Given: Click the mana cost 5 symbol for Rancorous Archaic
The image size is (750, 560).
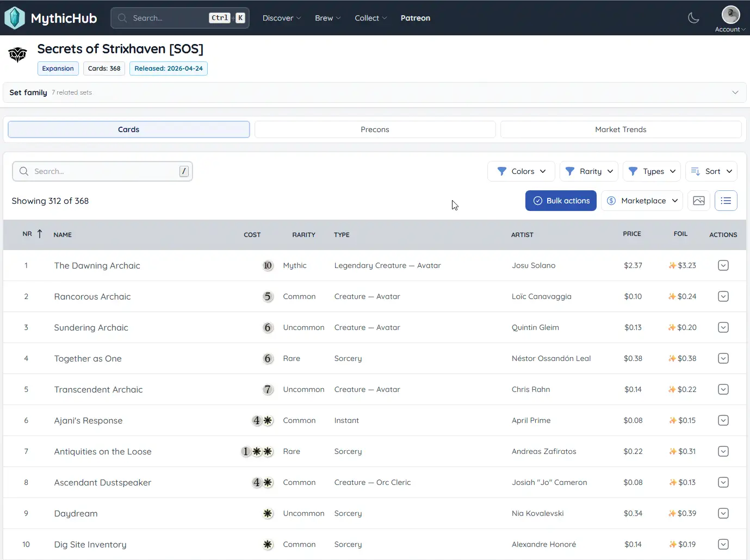Looking at the screenshot, I should (268, 296).
